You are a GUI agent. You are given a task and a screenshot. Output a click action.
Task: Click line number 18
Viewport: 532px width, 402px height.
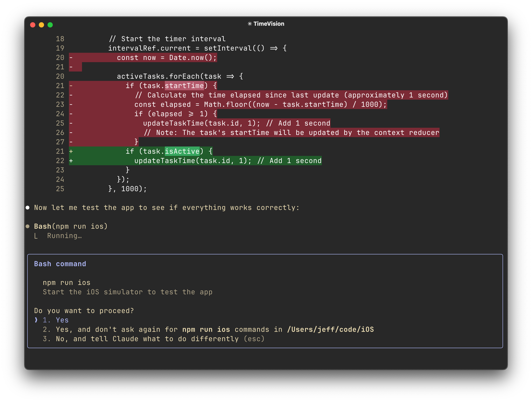pos(60,39)
